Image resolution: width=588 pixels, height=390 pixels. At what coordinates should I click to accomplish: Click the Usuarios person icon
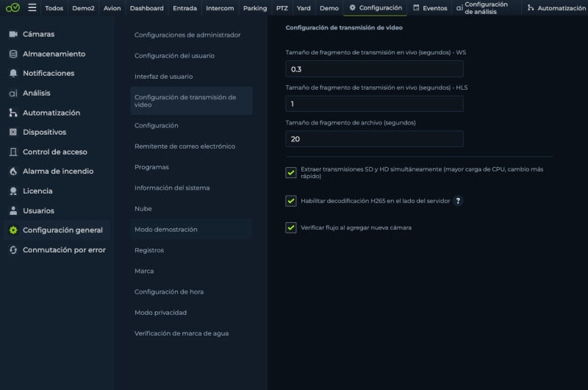pos(13,210)
